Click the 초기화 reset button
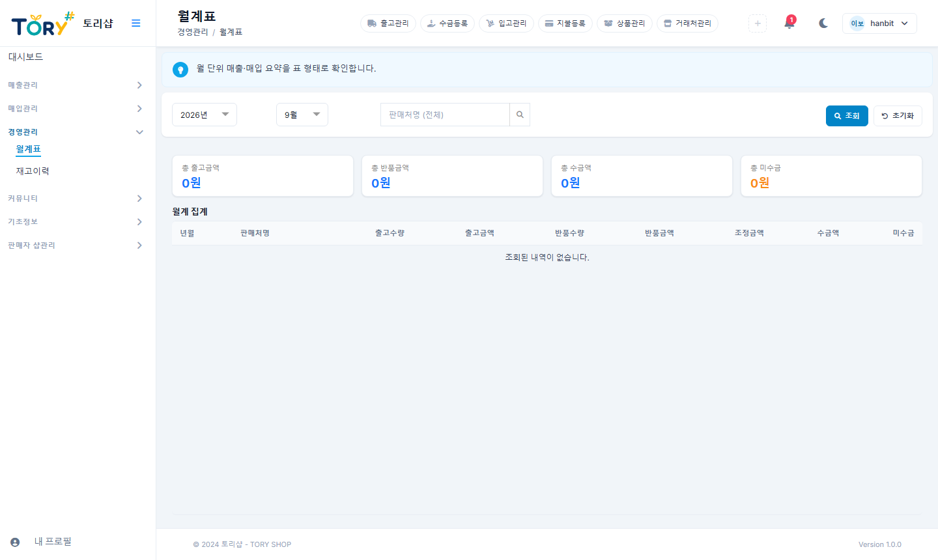938x560 pixels. pos(898,116)
